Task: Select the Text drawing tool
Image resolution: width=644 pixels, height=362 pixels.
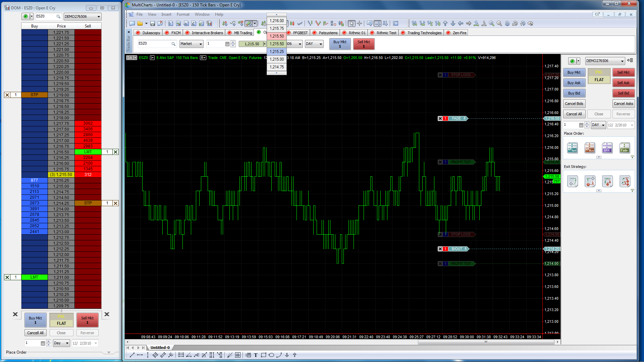Action: 256,355
